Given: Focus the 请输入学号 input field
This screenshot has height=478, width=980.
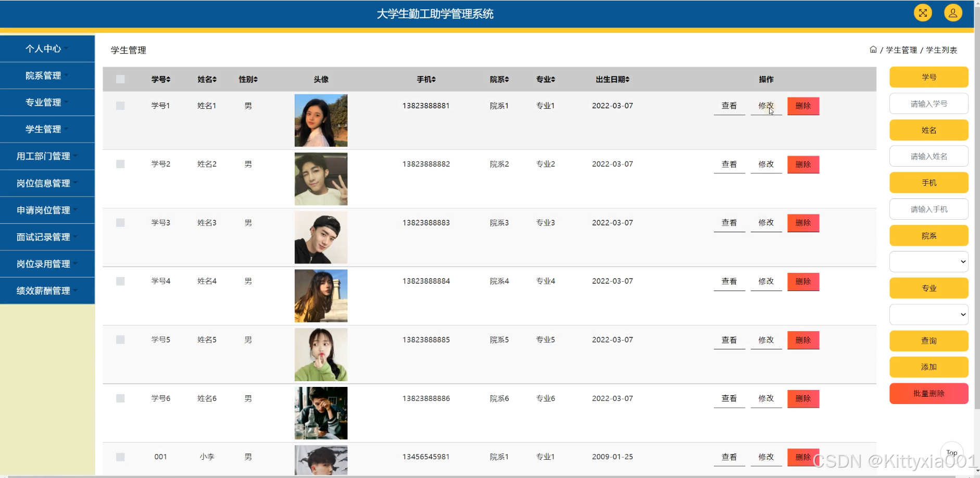Looking at the screenshot, I should pos(928,104).
